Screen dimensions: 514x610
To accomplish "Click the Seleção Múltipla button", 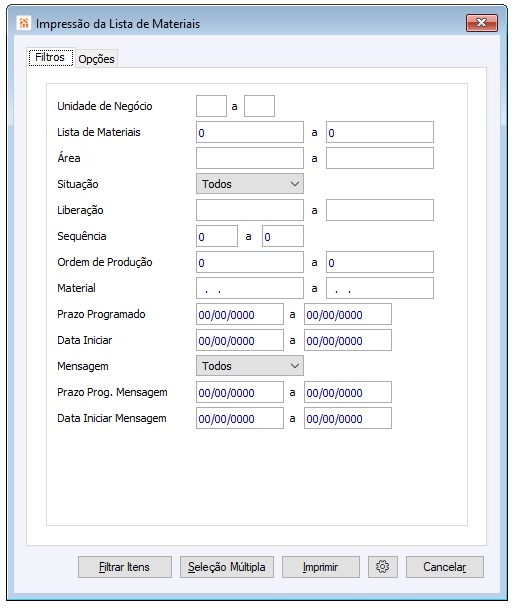I will pyautogui.click(x=226, y=567).
